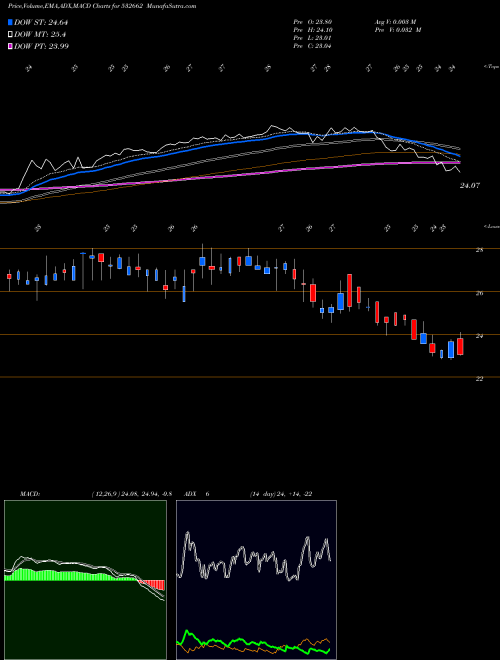Click the 26 price axis label
This screenshot has height=660, width=500.
point(479,293)
